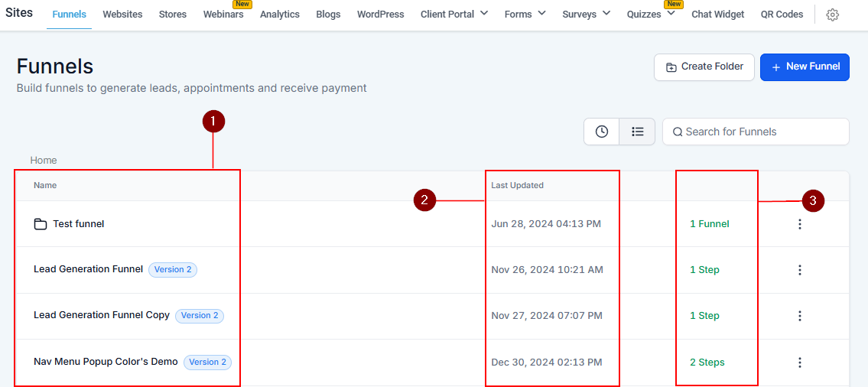The image size is (868, 387).
Task: Open three-dot menu for Lead Generation Funnel Copy
Action: pyautogui.click(x=800, y=316)
